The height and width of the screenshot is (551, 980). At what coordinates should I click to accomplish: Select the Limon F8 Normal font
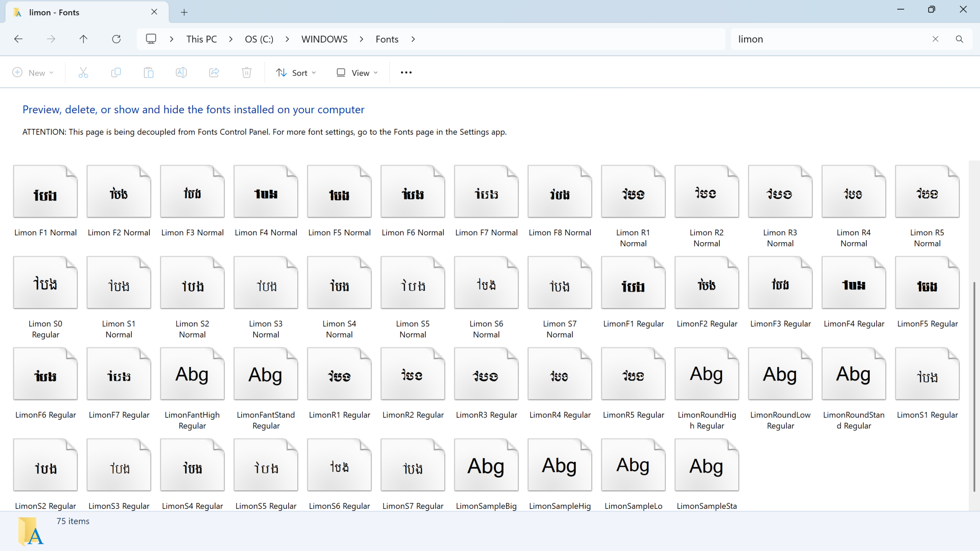click(x=560, y=201)
